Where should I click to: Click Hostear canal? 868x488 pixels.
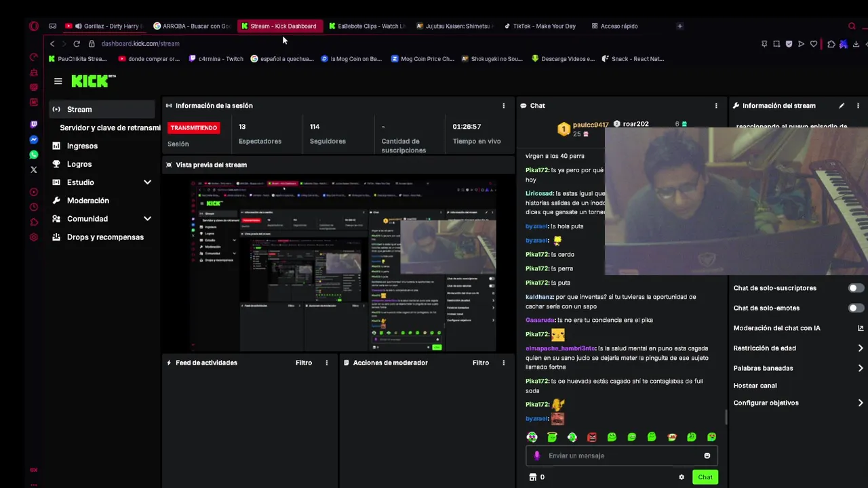[755, 386]
